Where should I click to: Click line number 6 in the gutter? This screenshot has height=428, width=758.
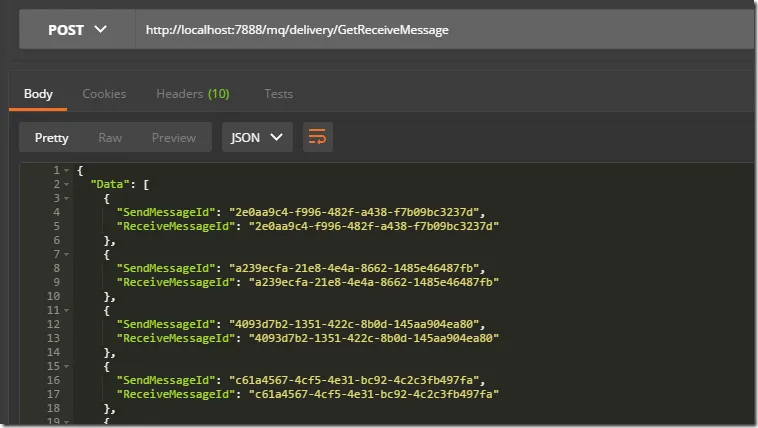(57, 240)
